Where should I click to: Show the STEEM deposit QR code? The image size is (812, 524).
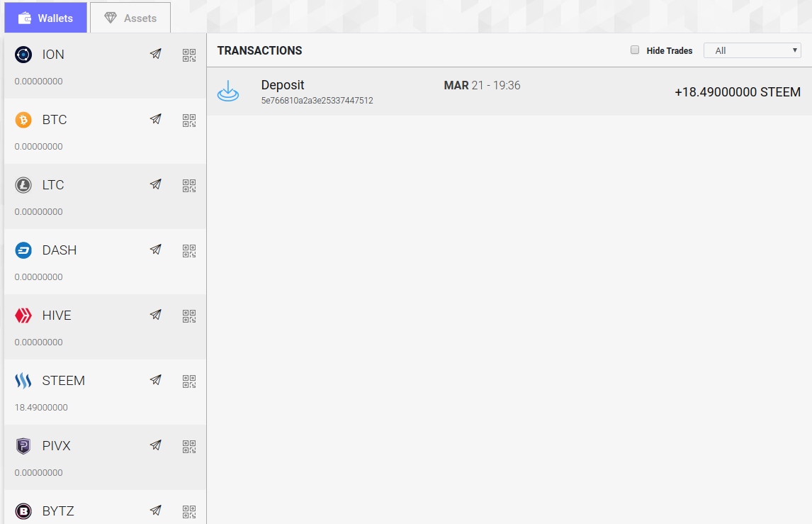click(x=189, y=381)
